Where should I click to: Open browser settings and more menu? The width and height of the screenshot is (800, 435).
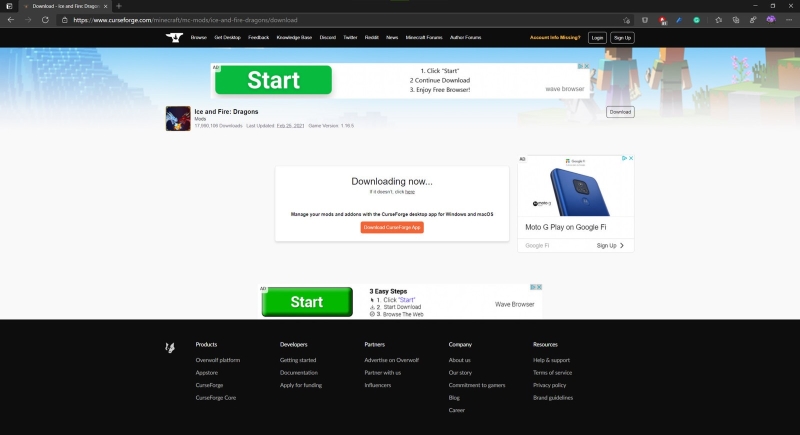coord(789,20)
